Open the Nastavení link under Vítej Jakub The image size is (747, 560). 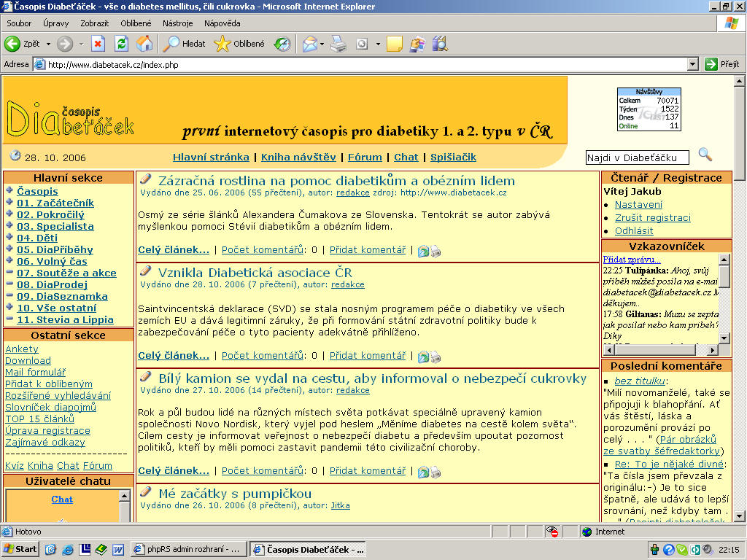point(638,205)
